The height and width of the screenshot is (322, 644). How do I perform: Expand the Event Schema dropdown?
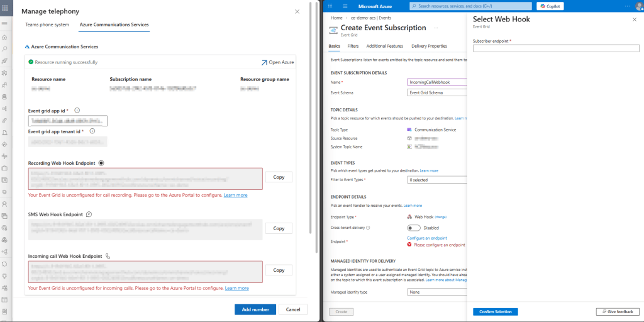[x=437, y=92]
